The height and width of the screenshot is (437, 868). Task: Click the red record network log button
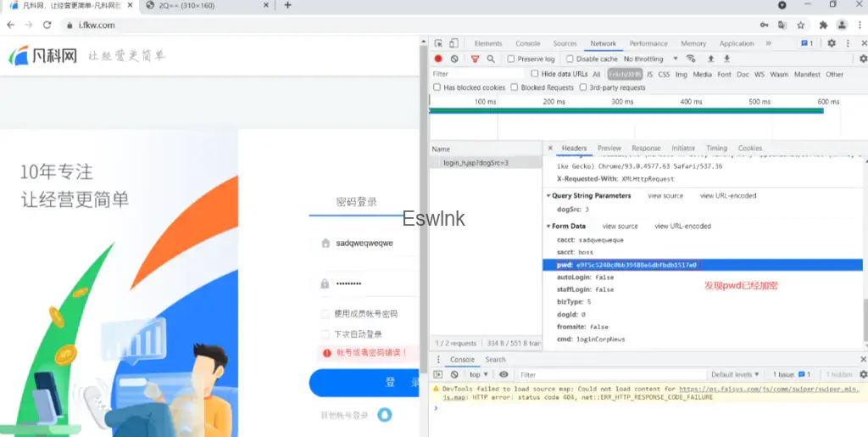click(x=438, y=59)
